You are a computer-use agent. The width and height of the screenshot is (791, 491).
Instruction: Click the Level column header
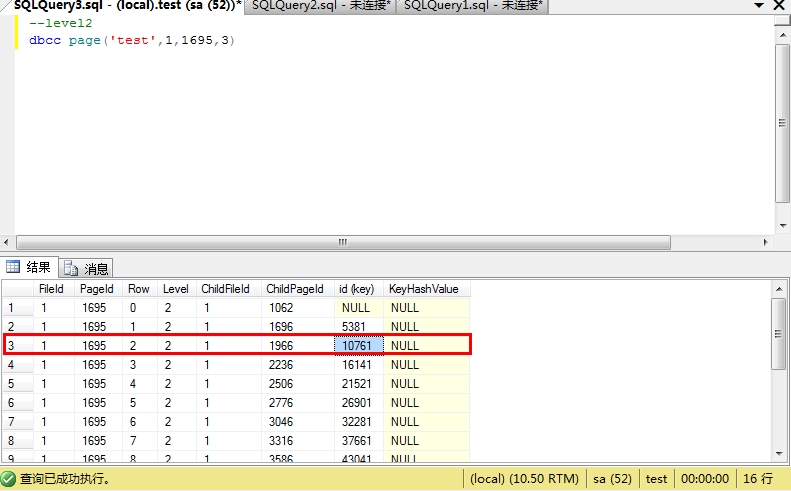[176, 289]
